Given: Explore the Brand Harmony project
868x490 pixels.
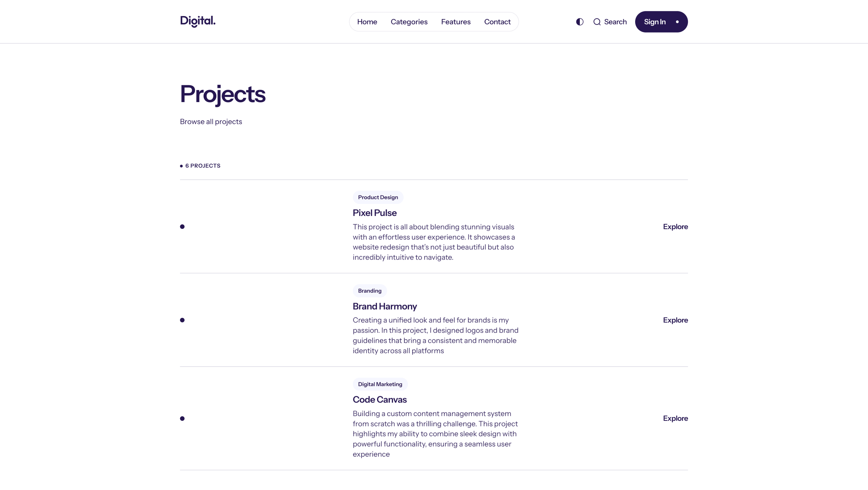Looking at the screenshot, I should coord(675,320).
